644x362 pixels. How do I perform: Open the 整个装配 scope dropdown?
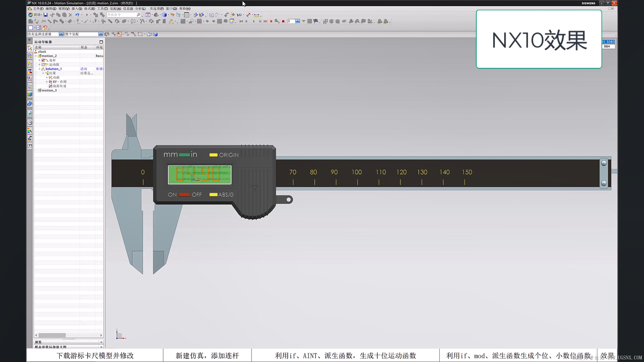101,34
